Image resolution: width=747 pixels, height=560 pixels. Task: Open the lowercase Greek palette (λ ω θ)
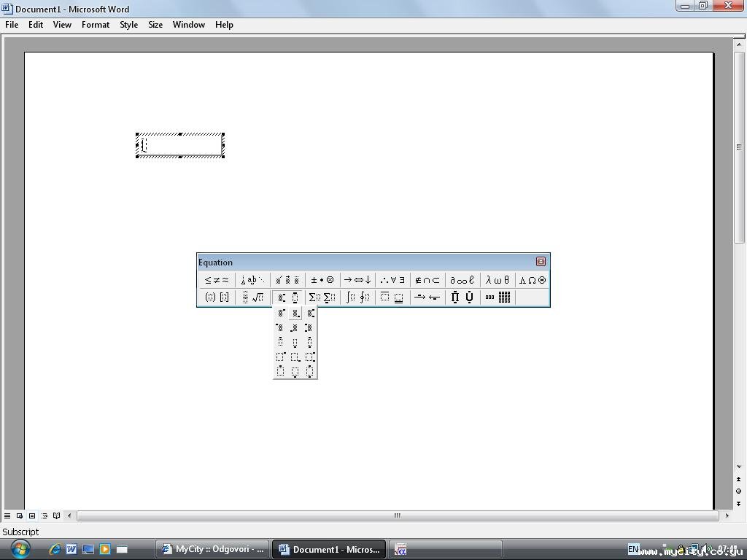(x=498, y=280)
